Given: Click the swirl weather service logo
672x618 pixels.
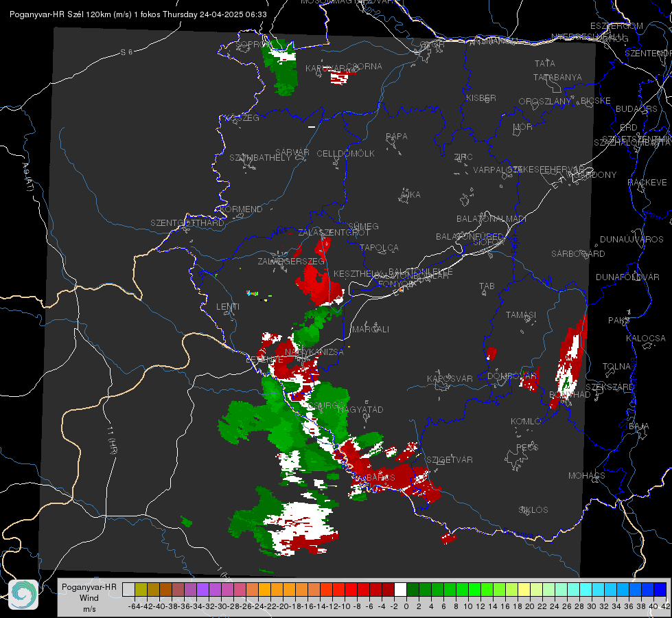Looking at the screenshot, I should click(23, 595).
